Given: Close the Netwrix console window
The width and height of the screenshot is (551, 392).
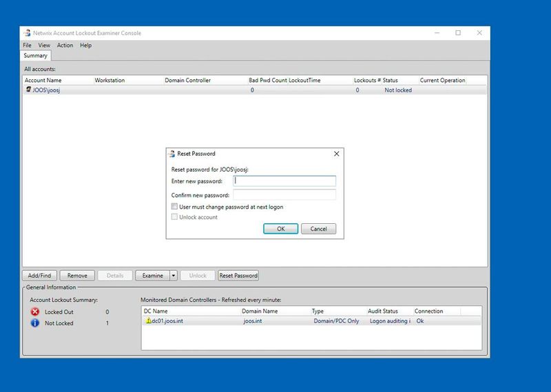Looking at the screenshot, I should pos(479,32).
